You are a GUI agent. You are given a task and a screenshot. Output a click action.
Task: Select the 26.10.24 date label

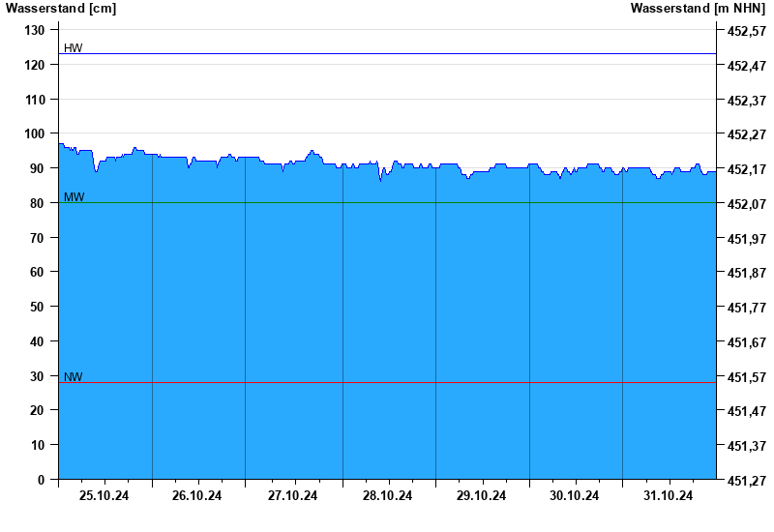click(x=197, y=496)
